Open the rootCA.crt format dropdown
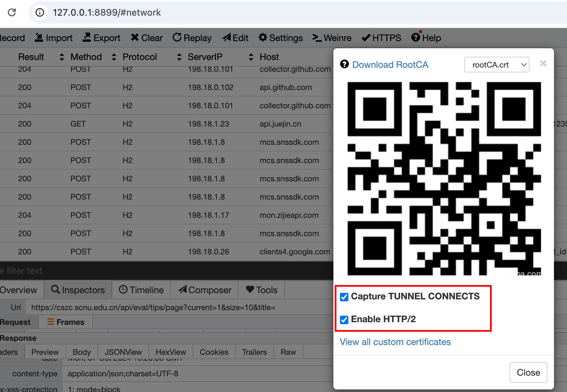The image size is (567, 392). [x=497, y=65]
